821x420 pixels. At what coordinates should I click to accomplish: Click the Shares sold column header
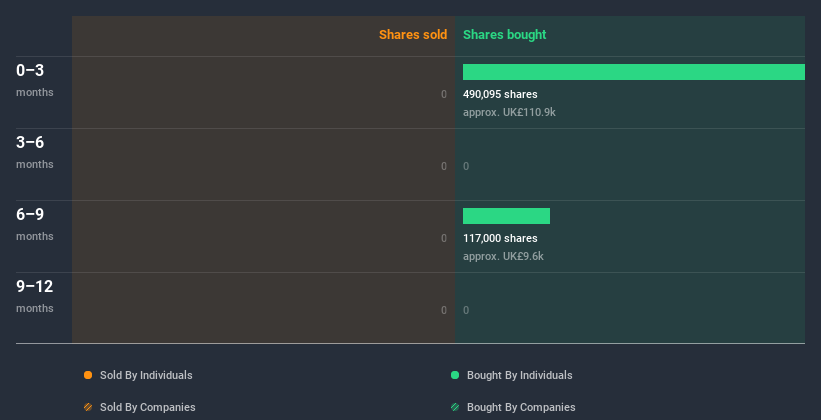412,35
